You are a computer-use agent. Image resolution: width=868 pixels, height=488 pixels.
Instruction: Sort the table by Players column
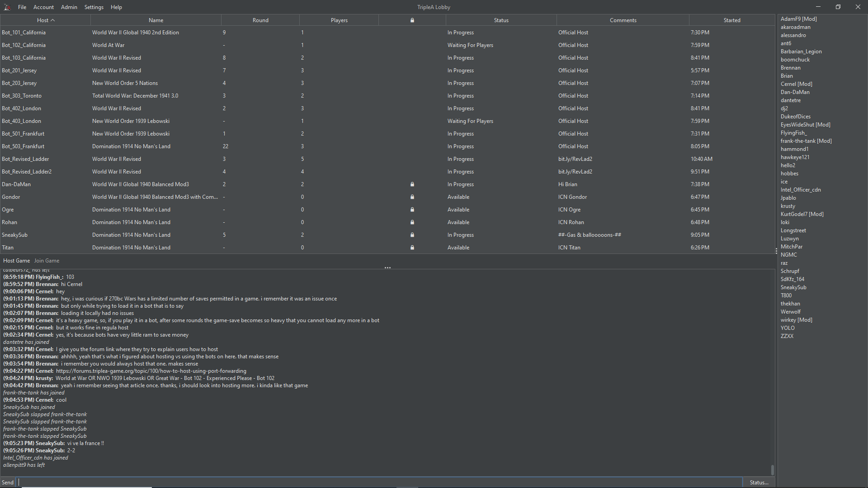click(339, 20)
